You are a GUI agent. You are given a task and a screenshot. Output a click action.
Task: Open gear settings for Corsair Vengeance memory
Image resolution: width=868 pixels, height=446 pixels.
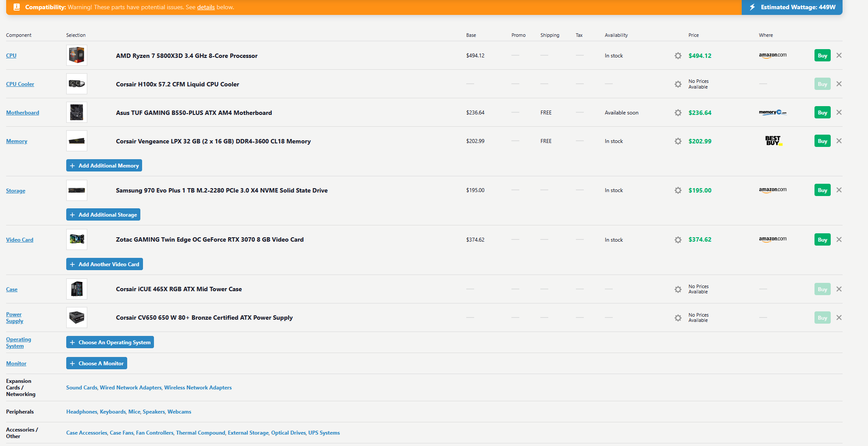point(678,141)
